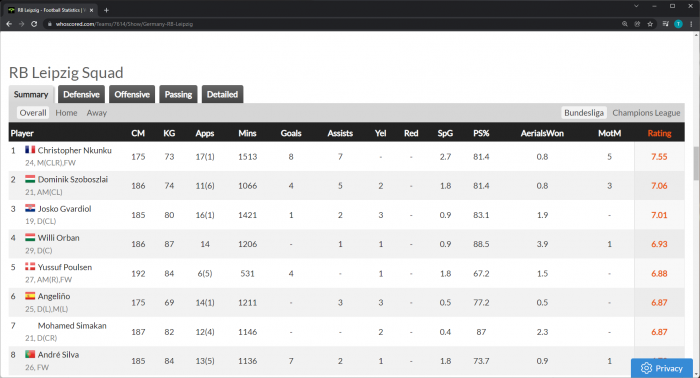Viewport: 700px width, 378px height.
Task: Sort table by Apps column header
Action: (205, 133)
